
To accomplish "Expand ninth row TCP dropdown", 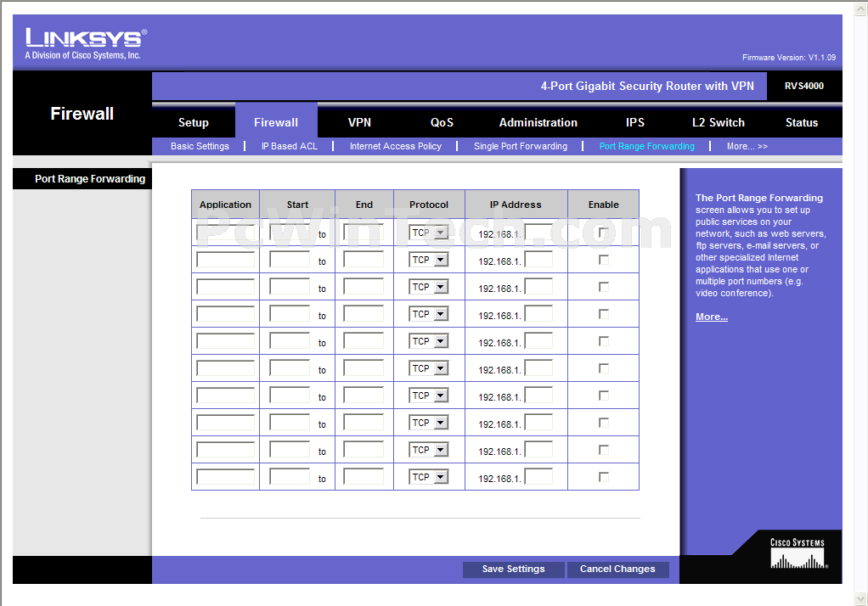I will [x=429, y=449].
